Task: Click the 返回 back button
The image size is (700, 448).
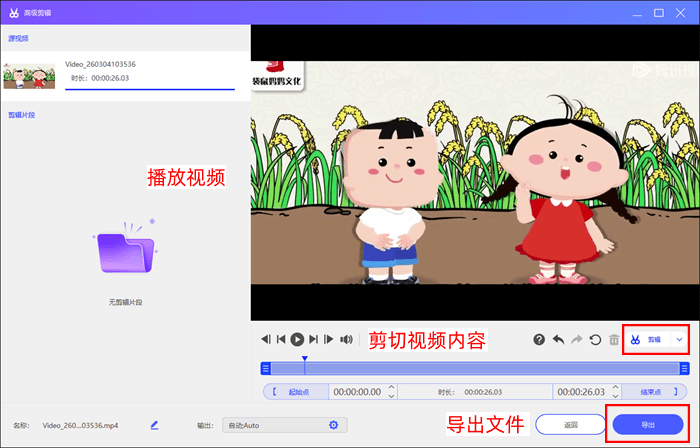Action: [x=571, y=424]
